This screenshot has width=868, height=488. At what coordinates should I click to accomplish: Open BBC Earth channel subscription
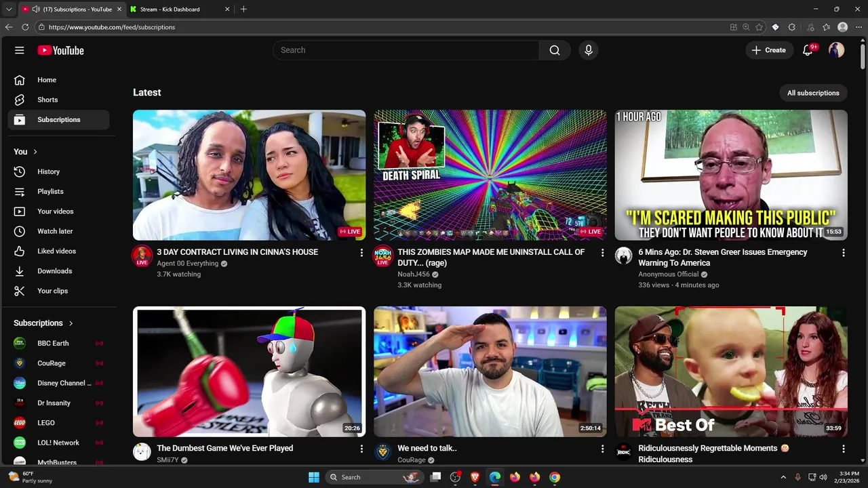pos(58,343)
